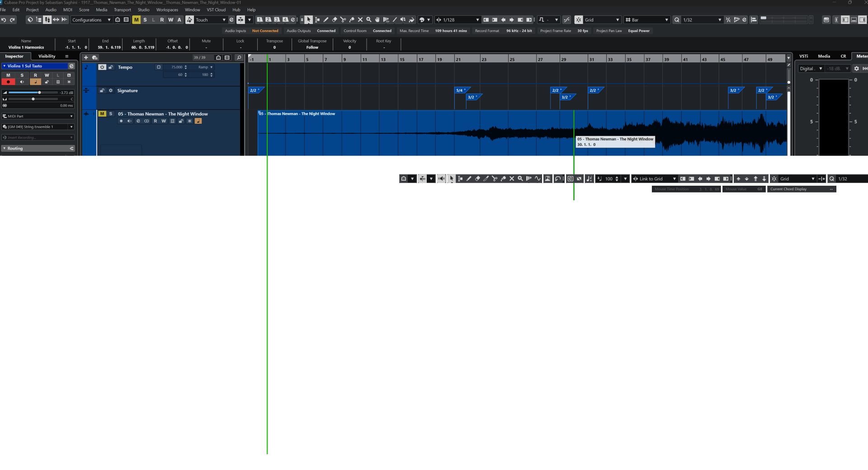The height and width of the screenshot is (470, 868).
Task: Toggle Record Enable in the Inspector
Action: [x=8, y=82]
